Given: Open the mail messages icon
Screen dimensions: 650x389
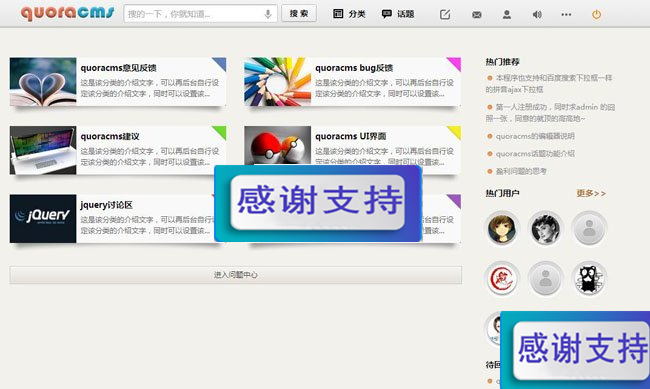Looking at the screenshot, I should pyautogui.click(x=477, y=15).
